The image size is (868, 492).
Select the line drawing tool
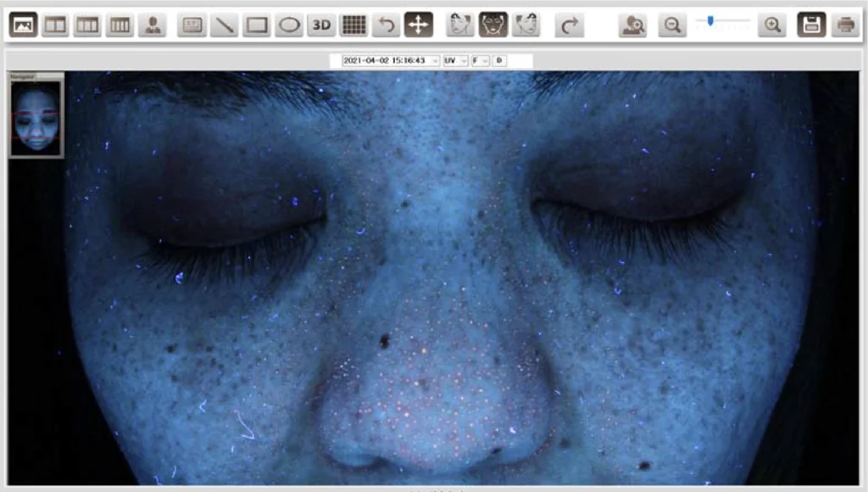click(x=224, y=25)
